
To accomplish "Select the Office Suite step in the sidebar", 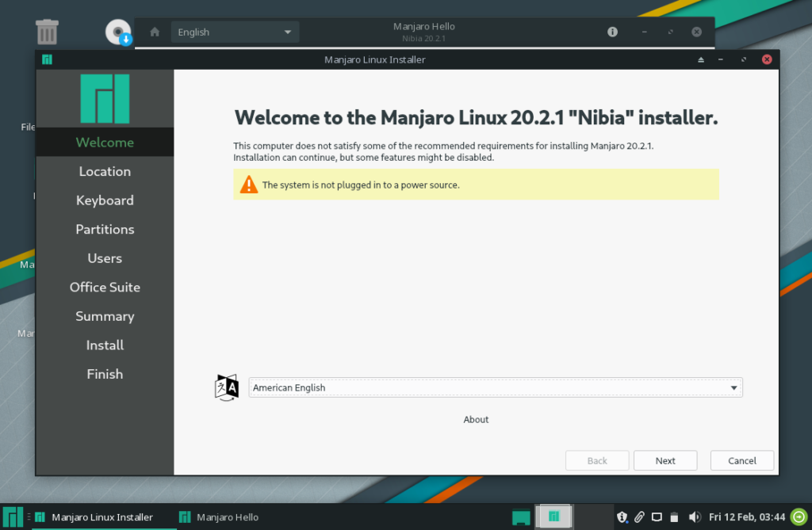I will [x=105, y=288].
